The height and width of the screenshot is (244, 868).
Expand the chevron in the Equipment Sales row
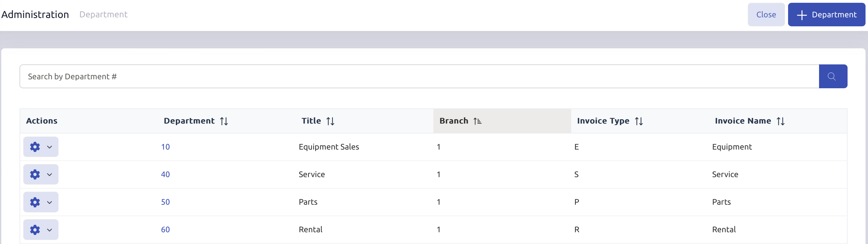coord(50,147)
